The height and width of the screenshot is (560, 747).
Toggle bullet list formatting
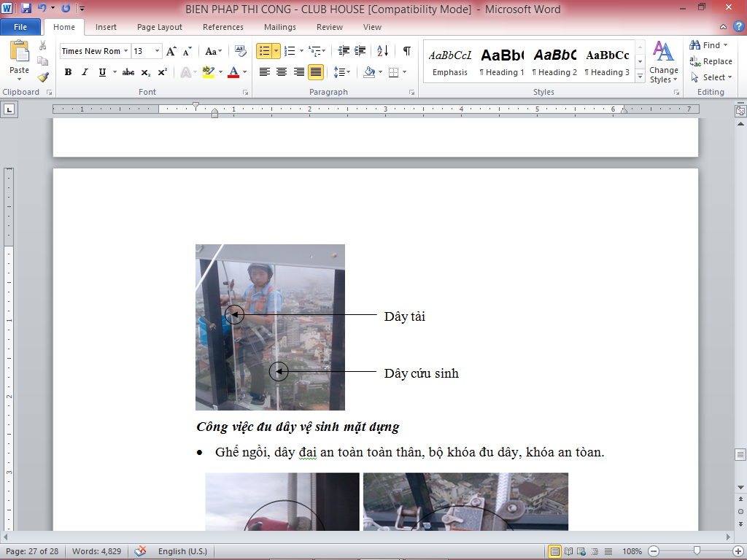click(264, 50)
